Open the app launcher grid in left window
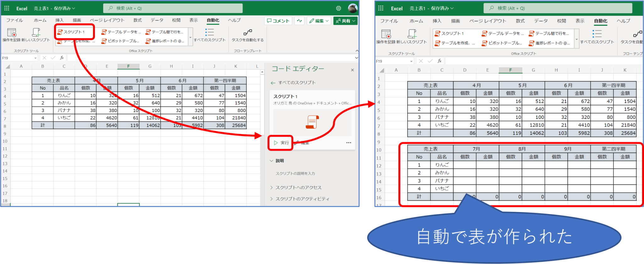644x264 pixels. [7, 8]
